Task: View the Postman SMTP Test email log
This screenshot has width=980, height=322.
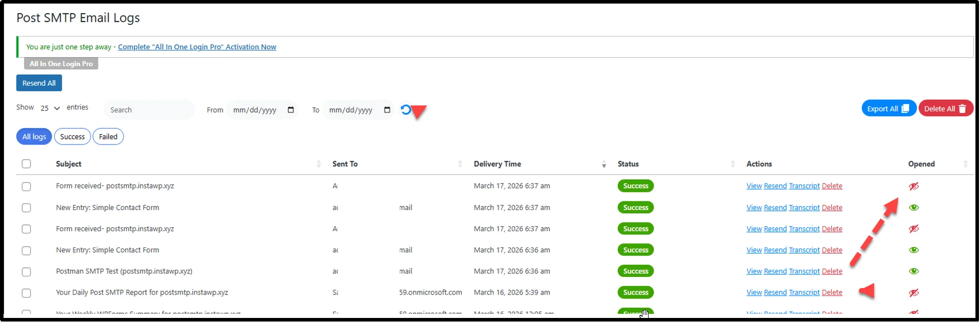Action: click(754, 271)
